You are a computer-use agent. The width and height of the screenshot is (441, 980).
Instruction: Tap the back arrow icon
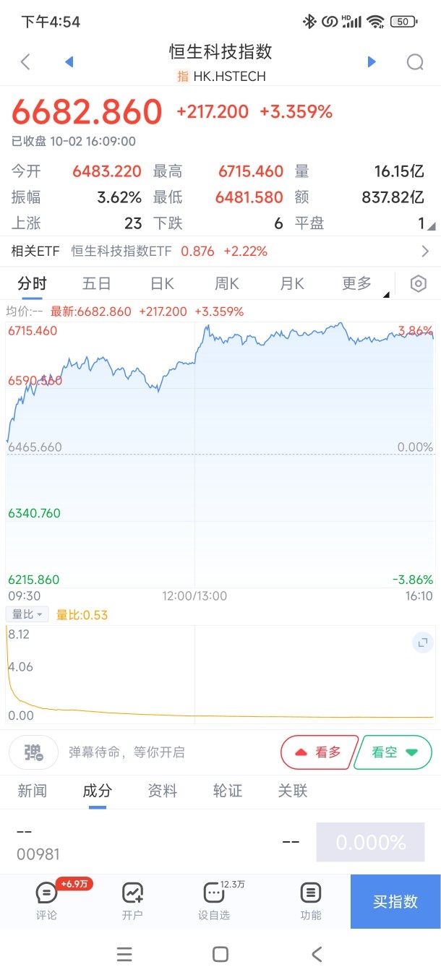coord(25,62)
